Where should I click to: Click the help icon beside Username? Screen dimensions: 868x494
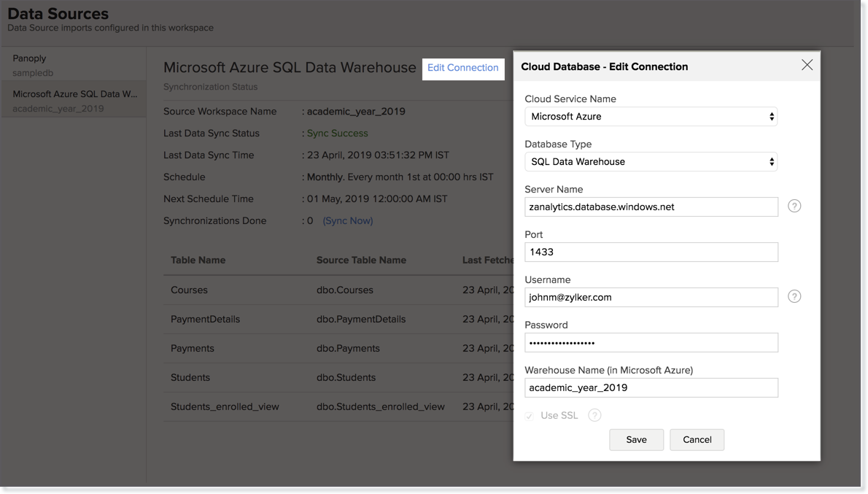click(x=794, y=297)
